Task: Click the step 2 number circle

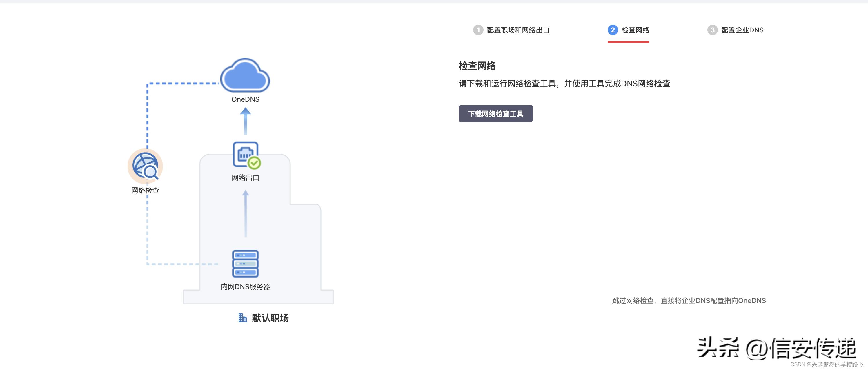Action: pyautogui.click(x=613, y=30)
